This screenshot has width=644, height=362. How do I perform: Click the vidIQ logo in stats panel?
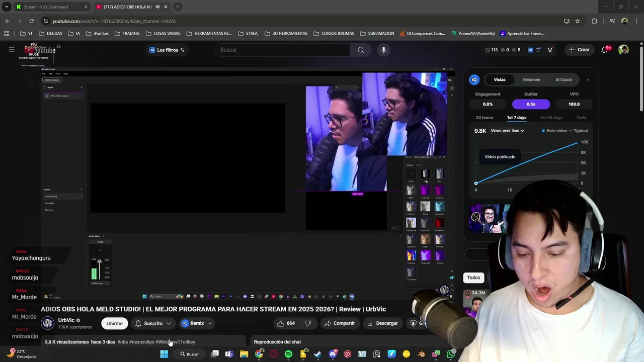point(474,79)
